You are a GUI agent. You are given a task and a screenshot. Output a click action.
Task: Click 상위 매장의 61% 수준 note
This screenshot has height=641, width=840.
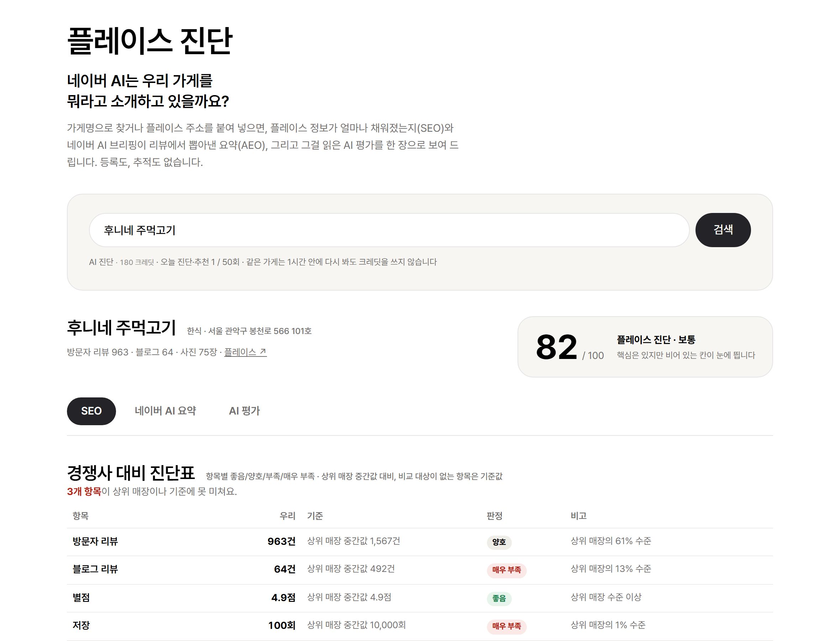[610, 541]
